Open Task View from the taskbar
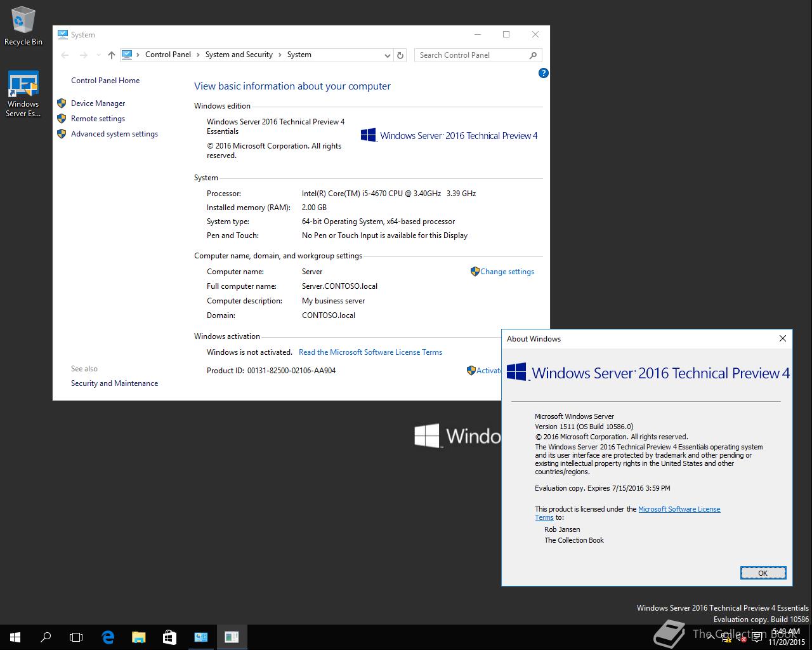Image resolution: width=812 pixels, height=650 pixels. [x=76, y=637]
